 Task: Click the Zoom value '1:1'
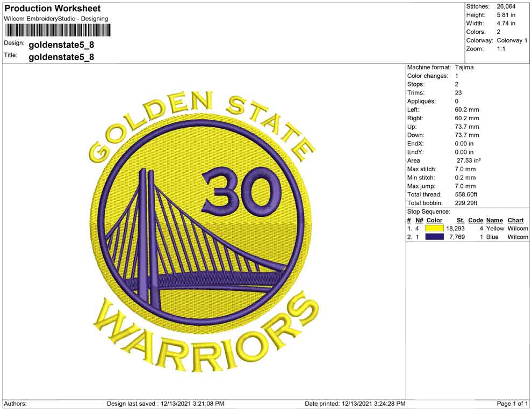pyautogui.click(x=501, y=49)
